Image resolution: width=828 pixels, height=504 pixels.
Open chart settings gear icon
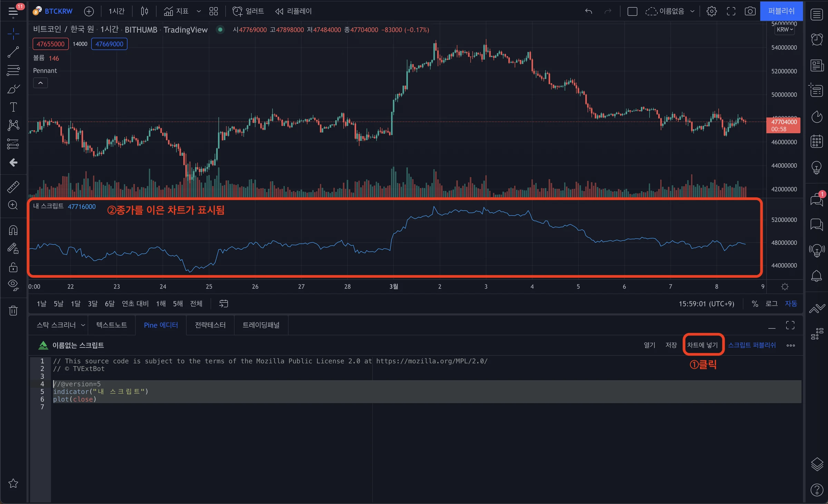711,11
